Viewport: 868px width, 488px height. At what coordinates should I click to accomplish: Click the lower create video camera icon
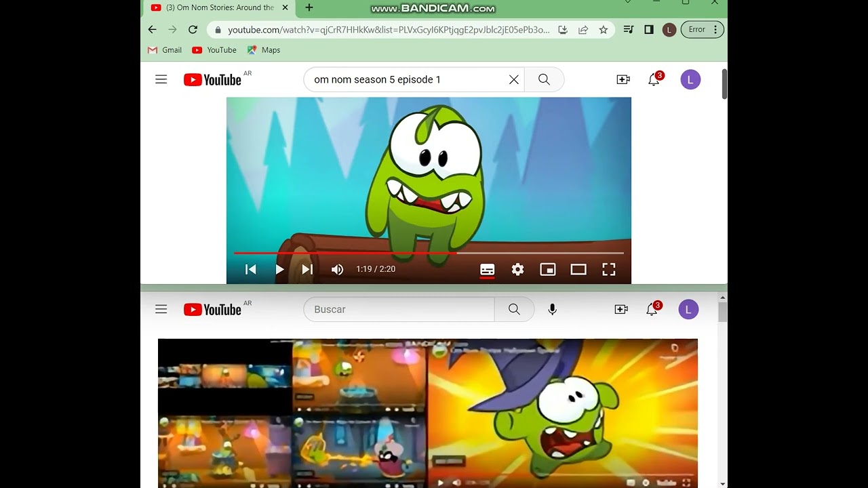pyautogui.click(x=621, y=309)
